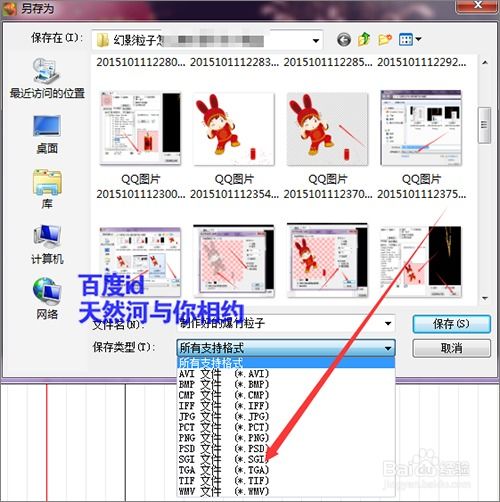Choose CMP 文件 (*.CMP) format
Screen dimensions: 500x502
(x=286, y=395)
